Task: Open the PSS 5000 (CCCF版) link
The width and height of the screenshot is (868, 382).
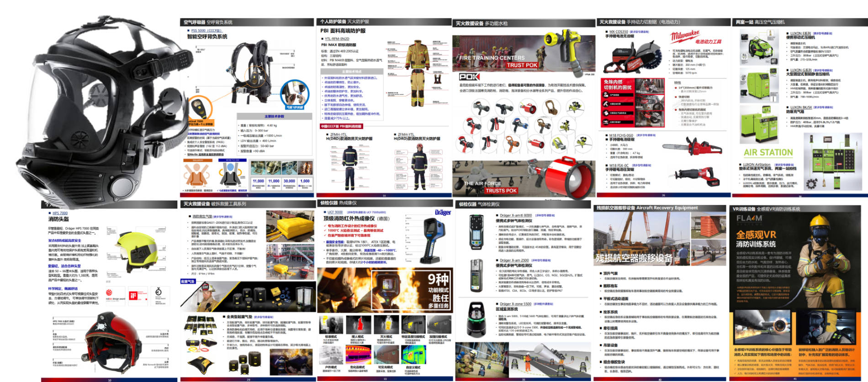Action: [x=206, y=31]
